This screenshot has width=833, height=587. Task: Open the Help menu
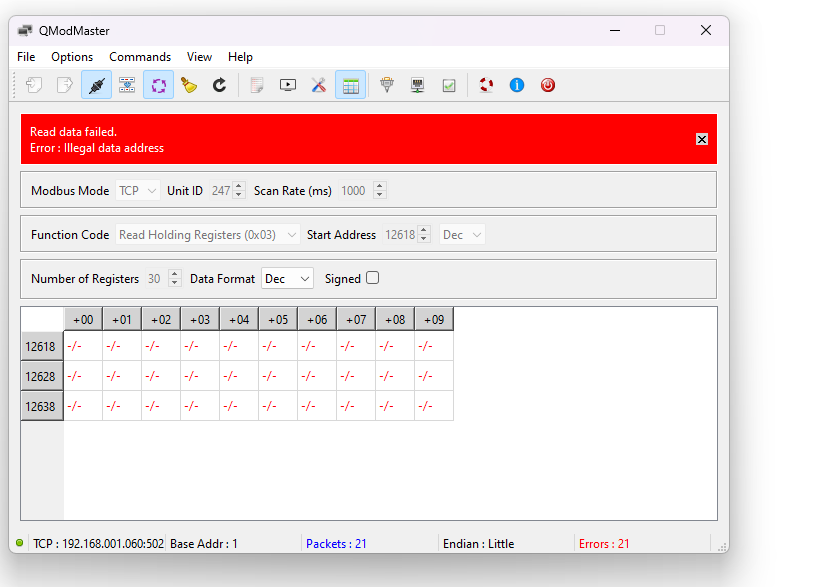point(240,57)
